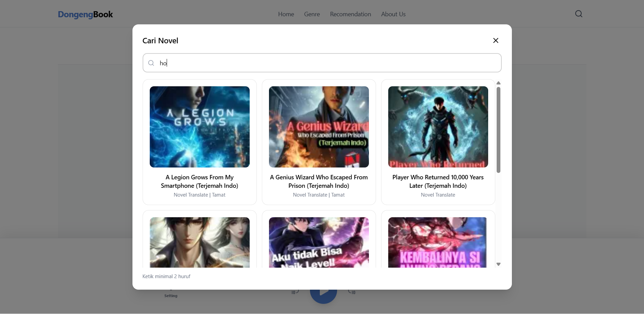Select title 'A Legion Grows From My Smartphone'
Image resolution: width=644 pixels, height=314 pixels.
[200, 181]
